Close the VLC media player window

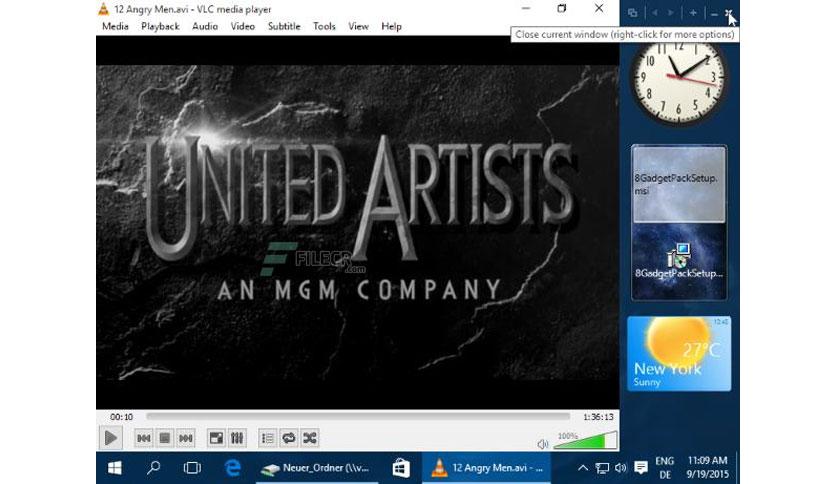(x=599, y=9)
